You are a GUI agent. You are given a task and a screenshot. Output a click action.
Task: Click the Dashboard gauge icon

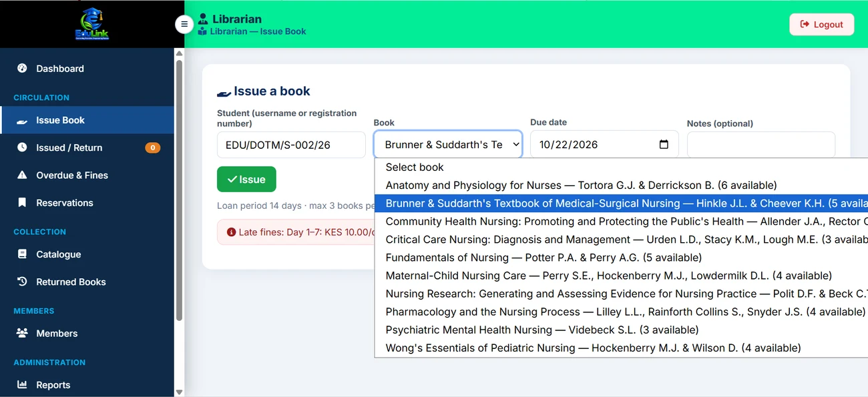tap(22, 68)
